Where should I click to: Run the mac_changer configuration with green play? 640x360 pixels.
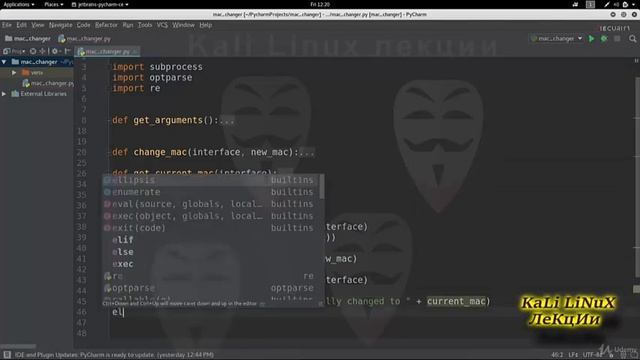point(591,38)
